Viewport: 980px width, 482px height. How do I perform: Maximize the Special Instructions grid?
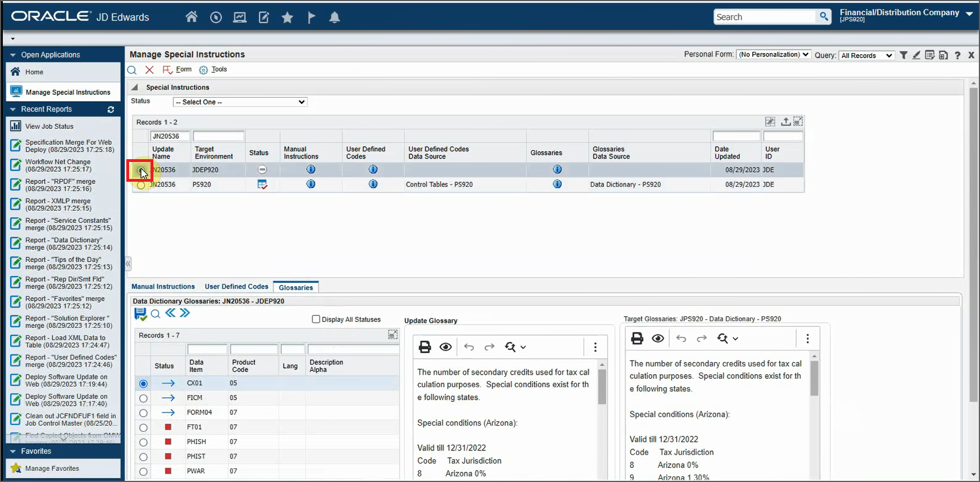(798, 121)
